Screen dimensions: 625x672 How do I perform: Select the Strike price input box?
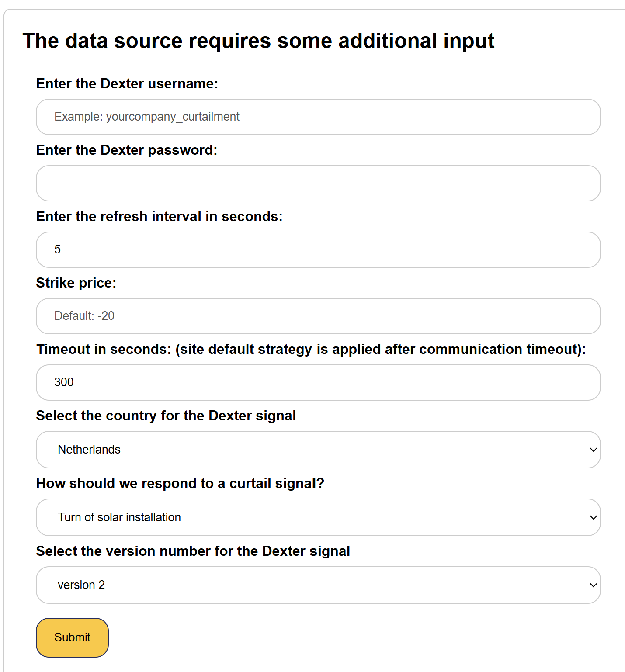click(318, 316)
